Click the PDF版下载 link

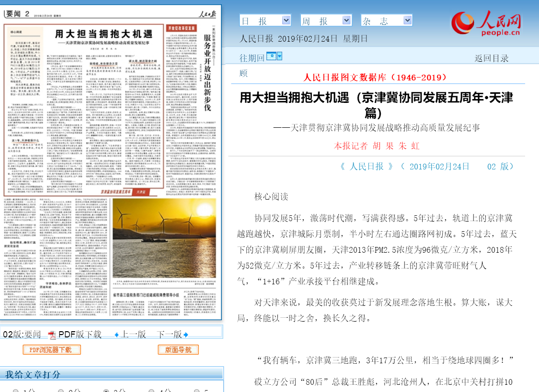coord(80,335)
